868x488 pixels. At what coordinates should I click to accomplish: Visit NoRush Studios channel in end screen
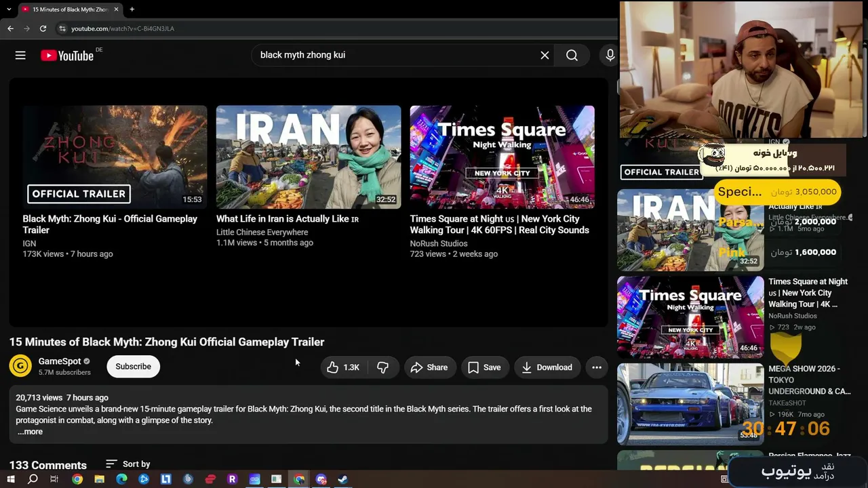[439, 243]
